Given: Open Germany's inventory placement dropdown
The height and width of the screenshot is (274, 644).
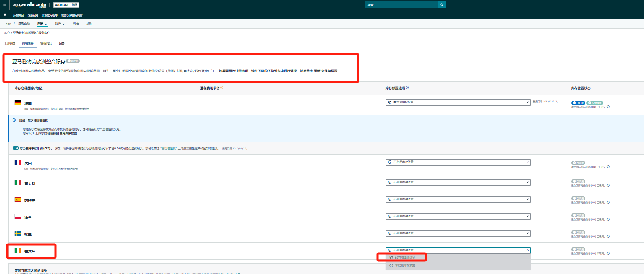Looking at the screenshot, I should 458,102.
